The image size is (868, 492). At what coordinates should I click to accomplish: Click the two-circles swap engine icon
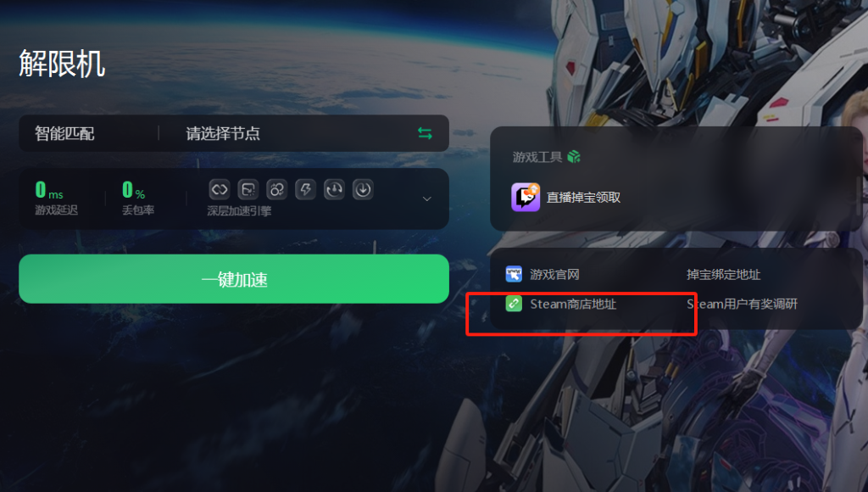tap(277, 189)
